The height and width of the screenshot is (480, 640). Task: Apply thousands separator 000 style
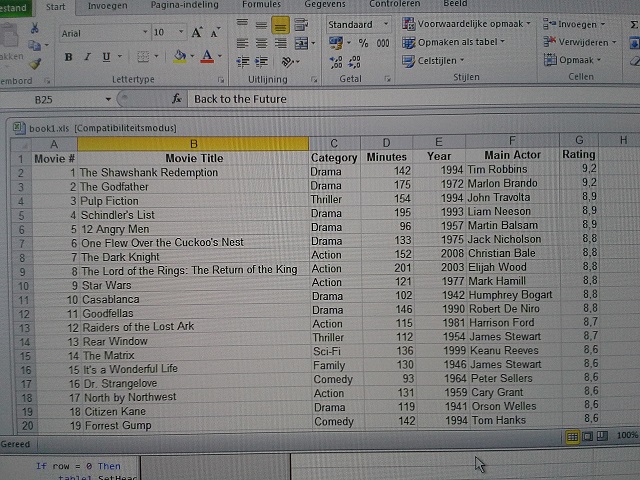tap(383, 43)
